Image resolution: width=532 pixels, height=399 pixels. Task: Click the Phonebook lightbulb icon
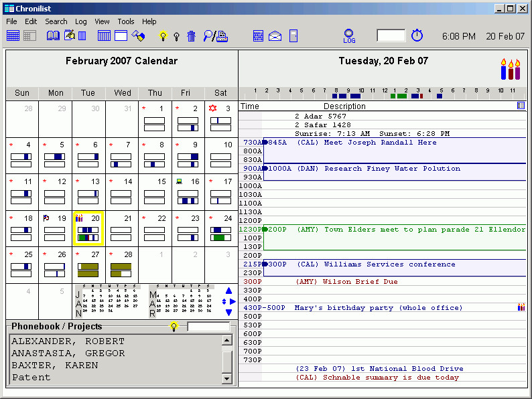(x=174, y=327)
